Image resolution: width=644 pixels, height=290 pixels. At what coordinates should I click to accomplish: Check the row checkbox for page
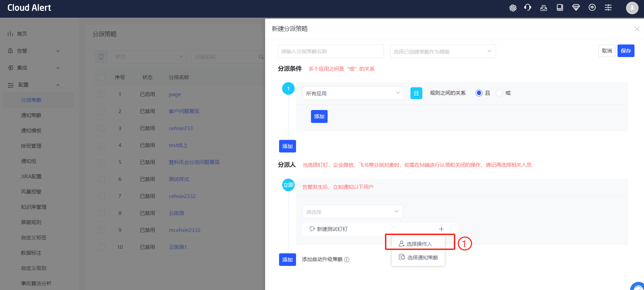102,94
